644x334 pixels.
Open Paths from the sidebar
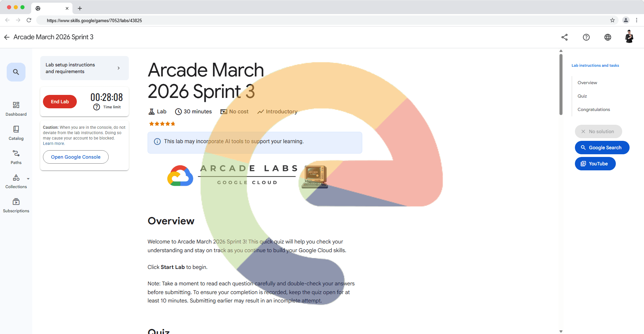16,157
